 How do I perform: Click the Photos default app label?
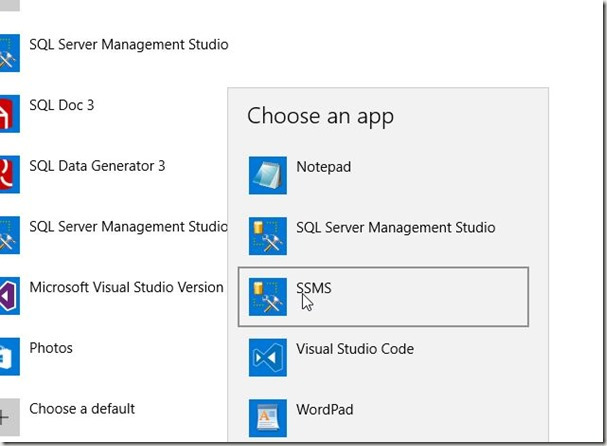click(x=51, y=348)
